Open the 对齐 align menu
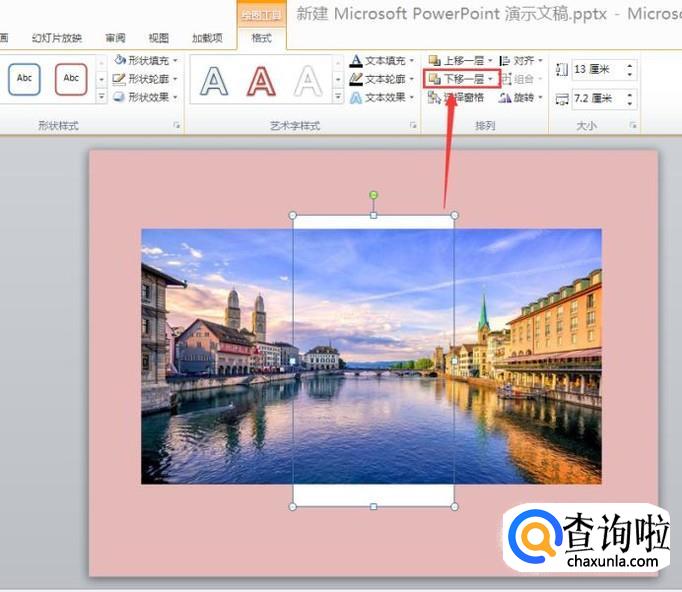Viewport: 682px width, 592px height. tap(521, 60)
